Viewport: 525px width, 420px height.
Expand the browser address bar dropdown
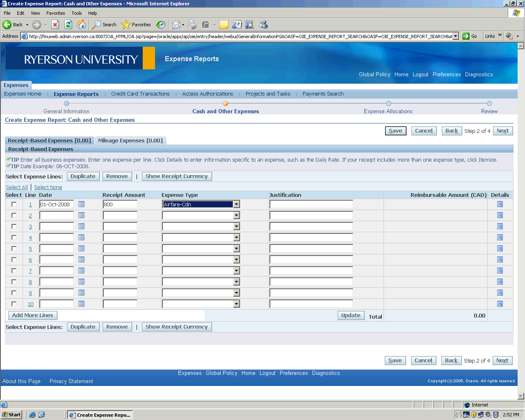(455, 36)
